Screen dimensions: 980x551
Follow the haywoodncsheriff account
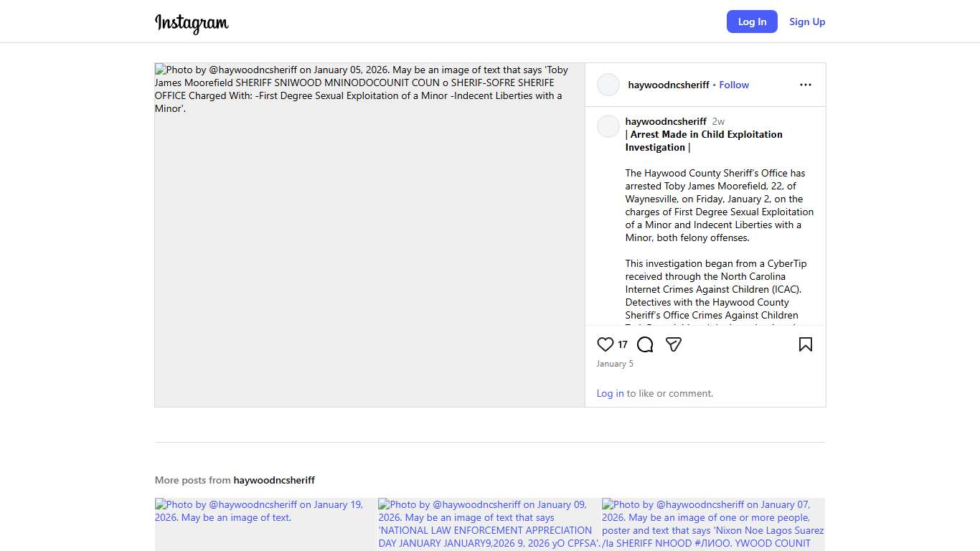734,85
